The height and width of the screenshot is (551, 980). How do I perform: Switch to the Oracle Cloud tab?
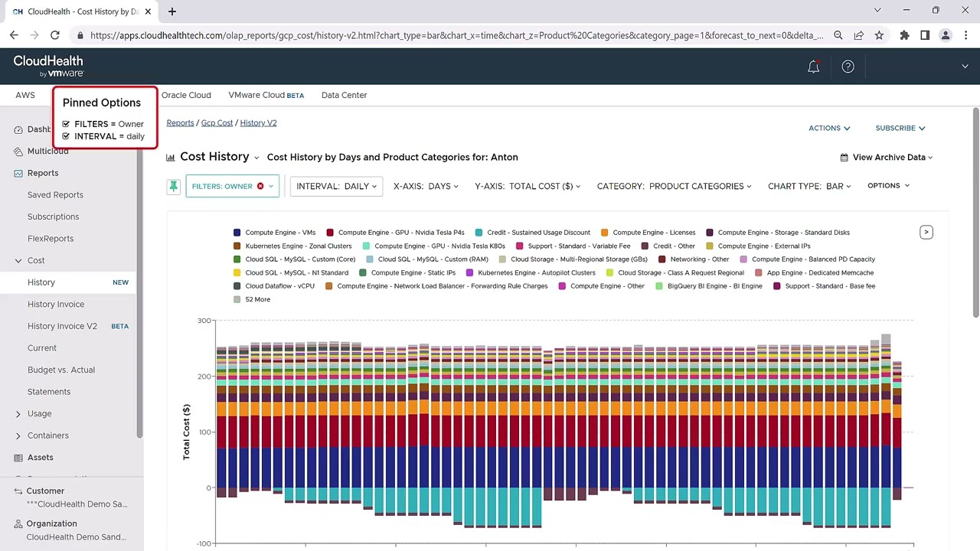(x=186, y=95)
